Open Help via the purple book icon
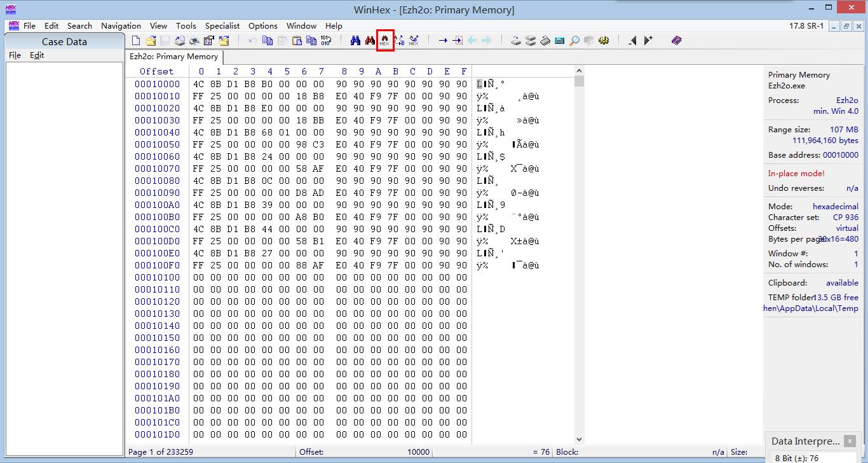 (677, 41)
